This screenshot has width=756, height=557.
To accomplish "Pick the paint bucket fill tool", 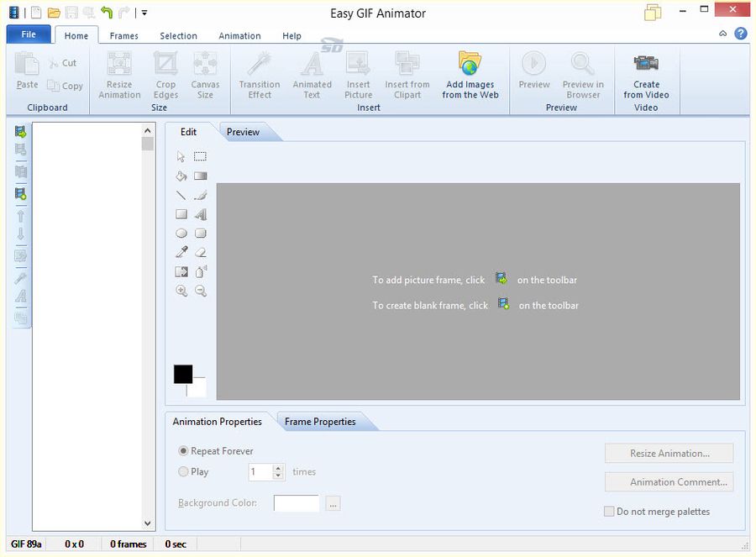I will [181, 176].
